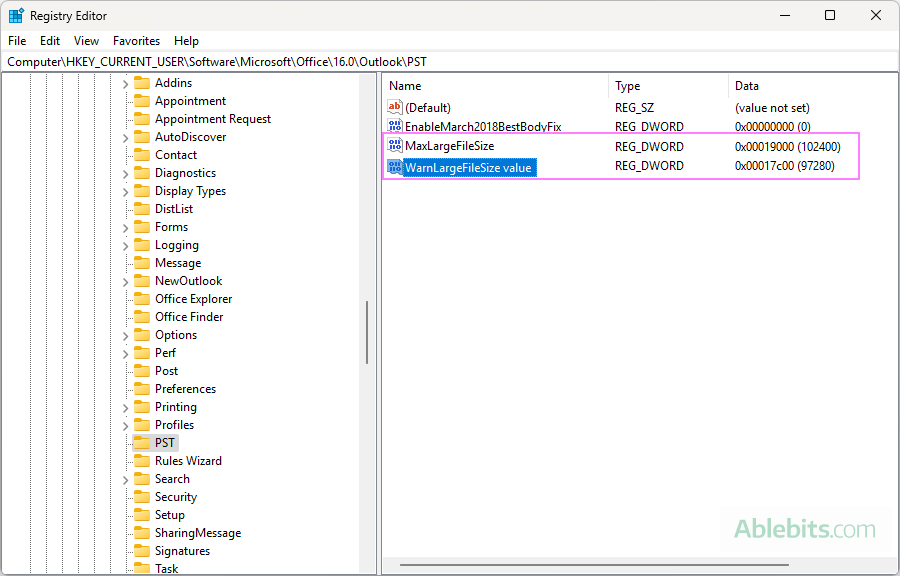Click the Preferences folder icon
Image resolution: width=900 pixels, height=576 pixels.
point(142,389)
